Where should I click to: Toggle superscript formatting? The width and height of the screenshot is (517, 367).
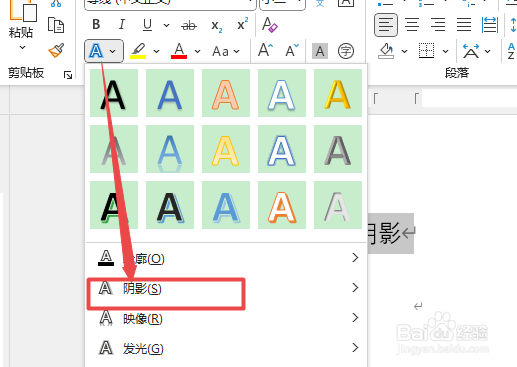pos(242,24)
